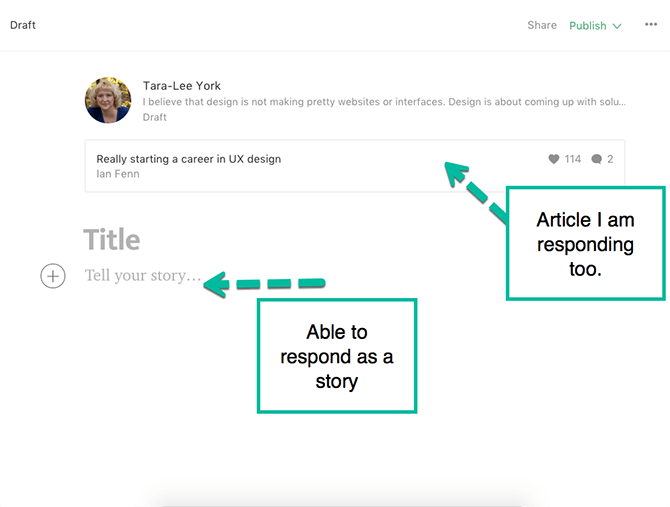Click into the Title field
Image resolution: width=670 pixels, height=507 pixels.
112,240
